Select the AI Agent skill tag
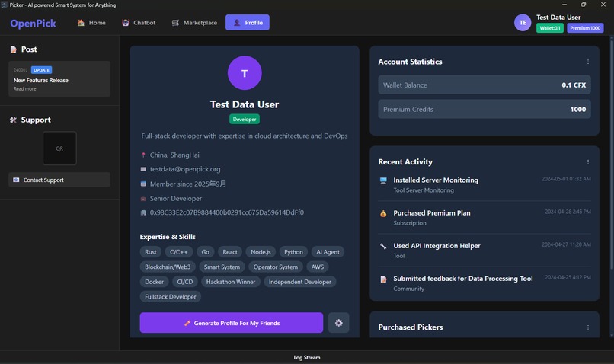This screenshot has width=614, height=364. 328,252
